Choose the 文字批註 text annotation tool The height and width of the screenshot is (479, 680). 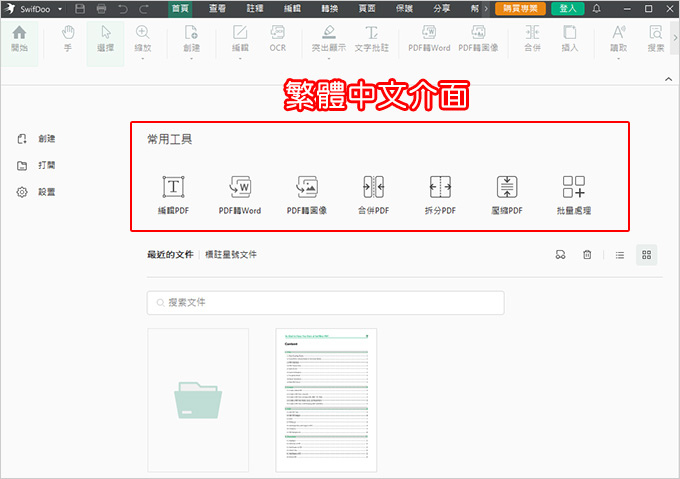pyautogui.click(x=372, y=39)
